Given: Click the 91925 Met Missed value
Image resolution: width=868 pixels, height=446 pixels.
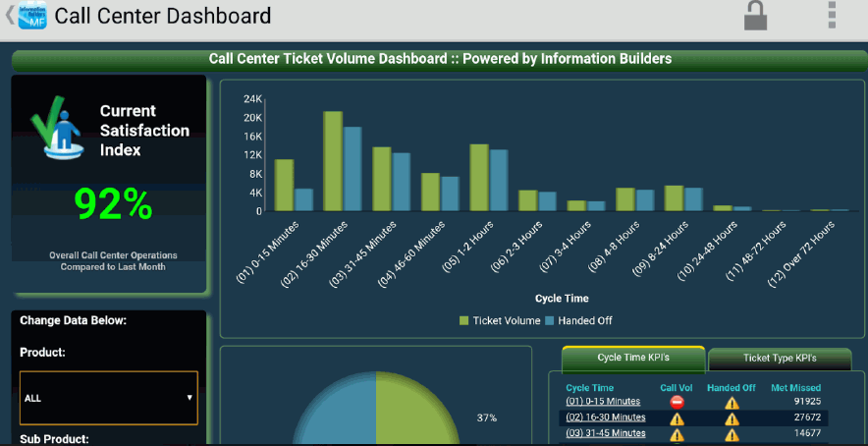Looking at the screenshot, I should coord(807,401).
